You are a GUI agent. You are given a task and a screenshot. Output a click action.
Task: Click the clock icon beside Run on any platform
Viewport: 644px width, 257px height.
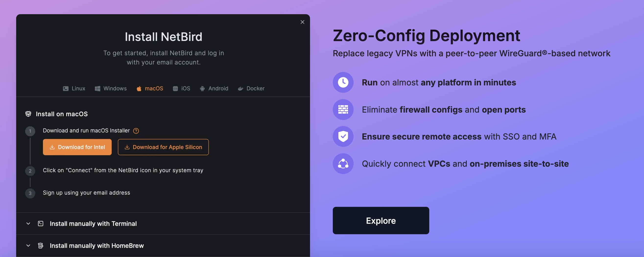pos(343,82)
